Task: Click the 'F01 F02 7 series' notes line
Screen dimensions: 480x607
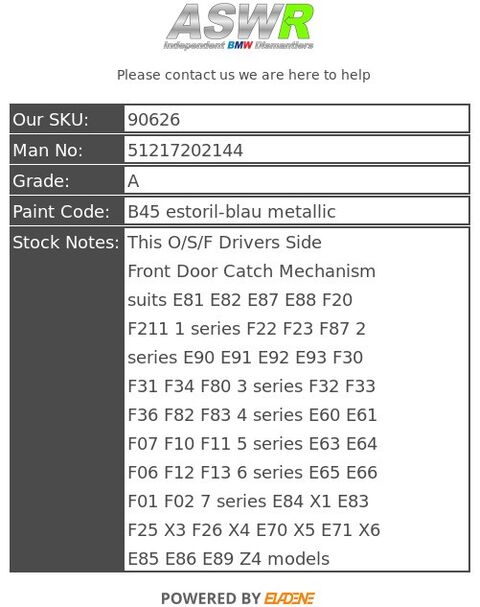Action: point(248,501)
